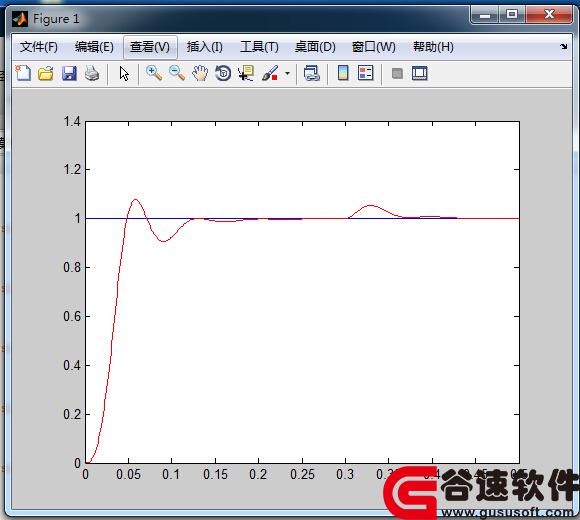Expand the Brush color dropdown arrow
Viewport: 580px width, 520px height.
[x=287, y=73]
